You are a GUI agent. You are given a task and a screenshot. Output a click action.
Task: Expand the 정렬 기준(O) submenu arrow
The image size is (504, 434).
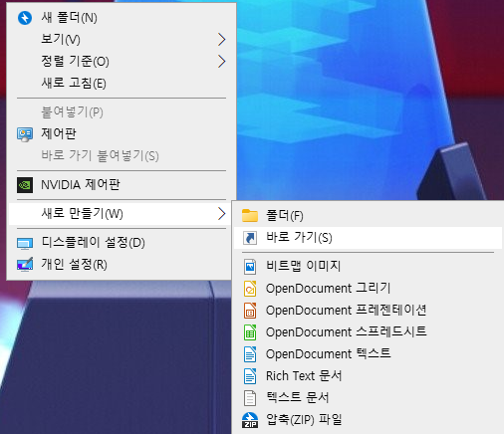222,62
